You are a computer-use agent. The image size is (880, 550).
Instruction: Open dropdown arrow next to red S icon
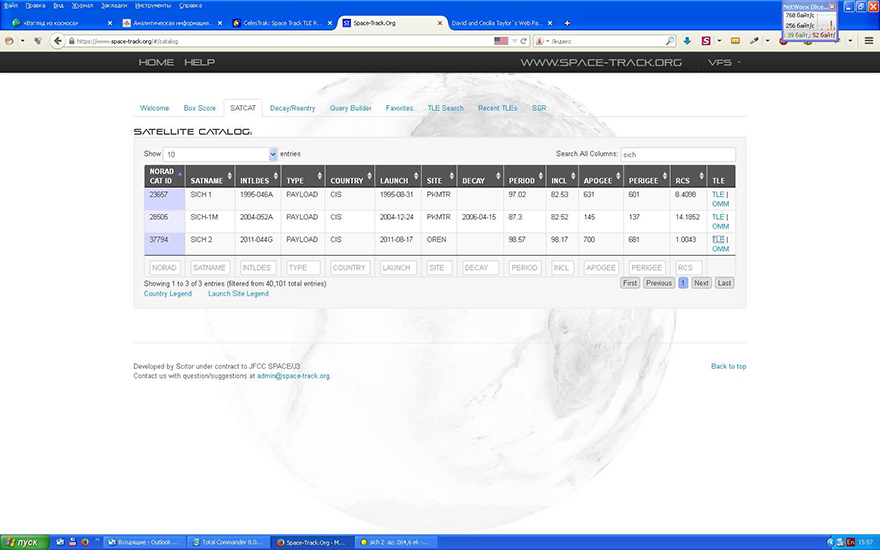pyautogui.click(x=719, y=41)
